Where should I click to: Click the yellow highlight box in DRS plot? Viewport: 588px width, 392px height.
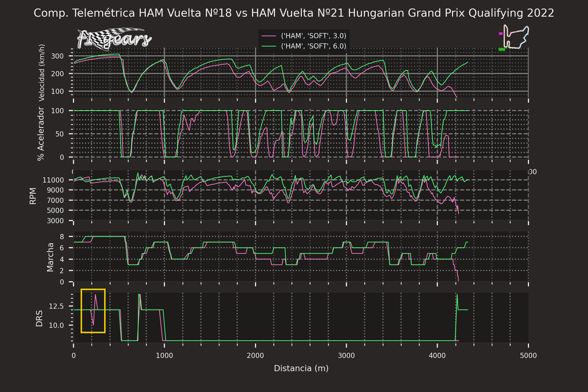point(93,311)
